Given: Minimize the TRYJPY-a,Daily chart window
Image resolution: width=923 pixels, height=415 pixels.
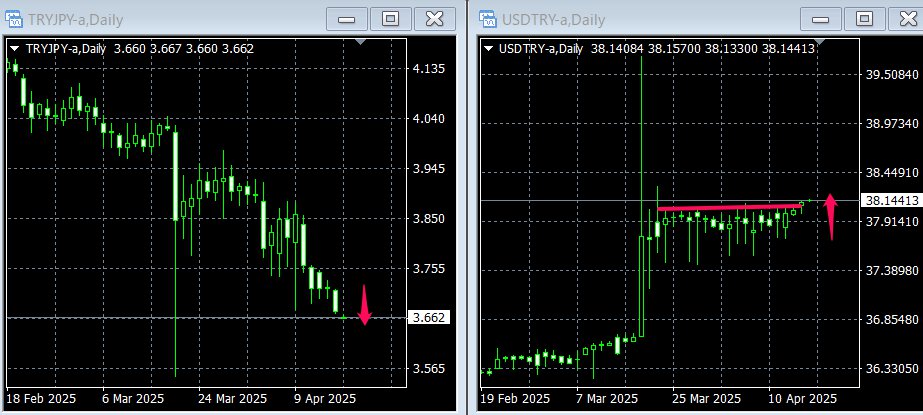Looking at the screenshot, I should pos(346,19).
